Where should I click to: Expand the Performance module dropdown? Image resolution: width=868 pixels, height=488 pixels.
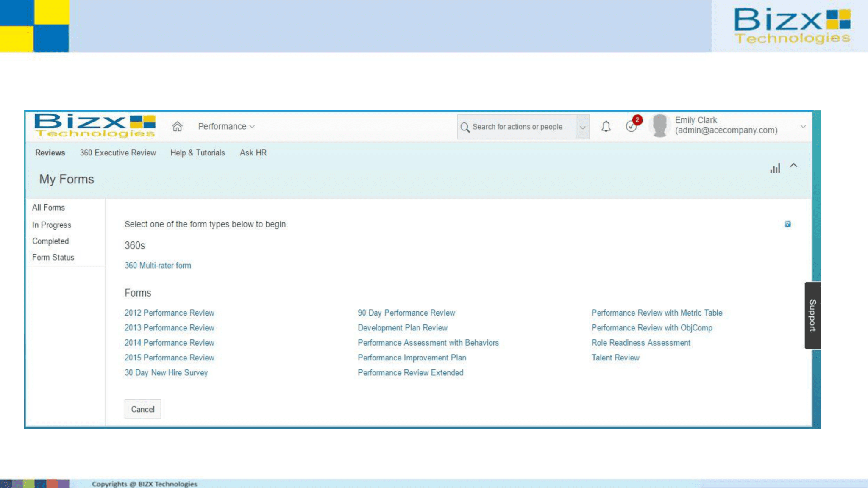tap(226, 126)
